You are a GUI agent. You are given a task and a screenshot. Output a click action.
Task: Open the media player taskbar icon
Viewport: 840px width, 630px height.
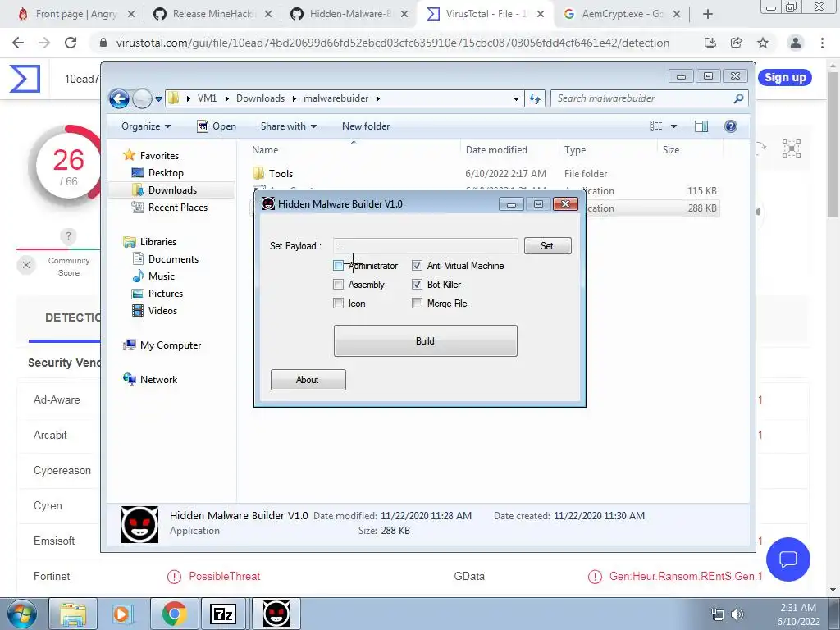123,614
